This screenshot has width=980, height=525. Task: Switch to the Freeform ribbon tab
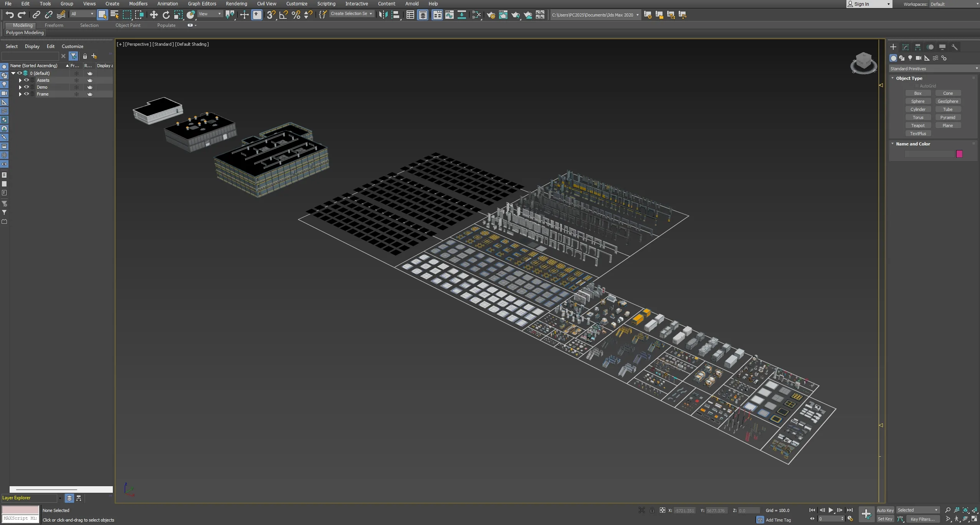(x=54, y=25)
